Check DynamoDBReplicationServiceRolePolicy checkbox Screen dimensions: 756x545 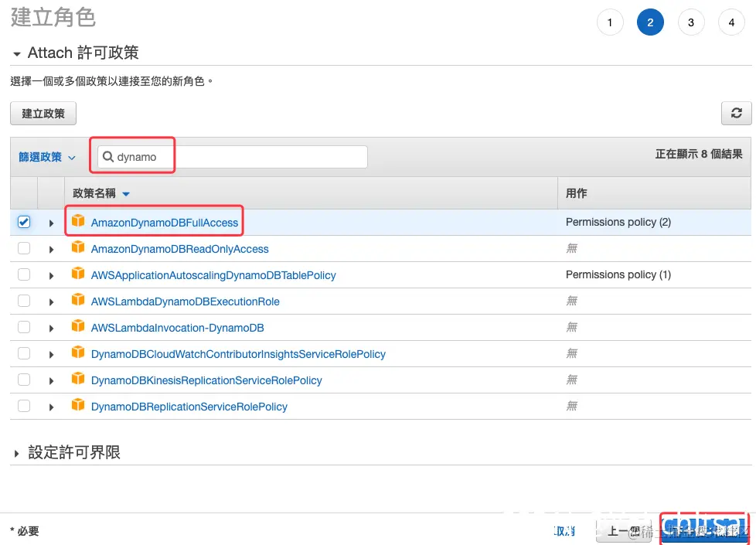coord(24,406)
